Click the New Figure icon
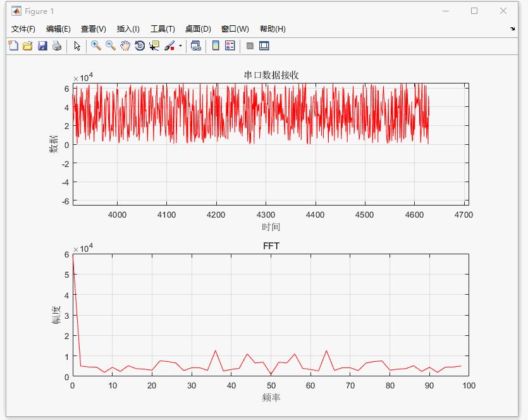This screenshot has width=528, height=420. pos(13,46)
